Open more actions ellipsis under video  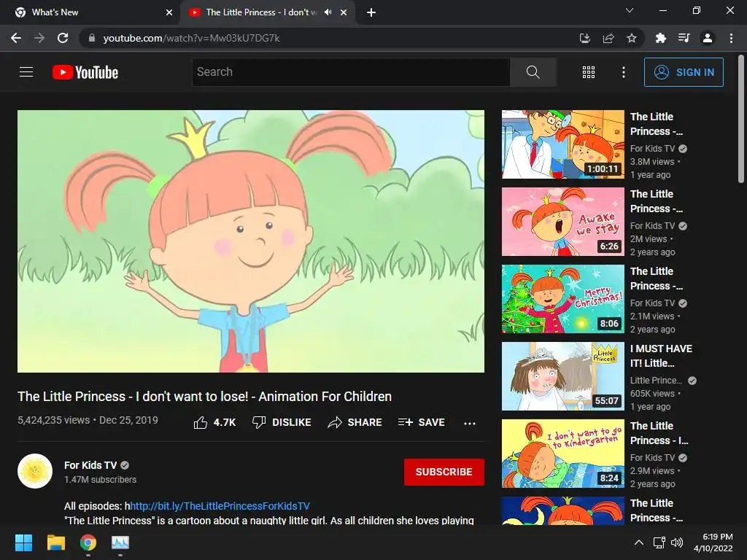[470, 423]
